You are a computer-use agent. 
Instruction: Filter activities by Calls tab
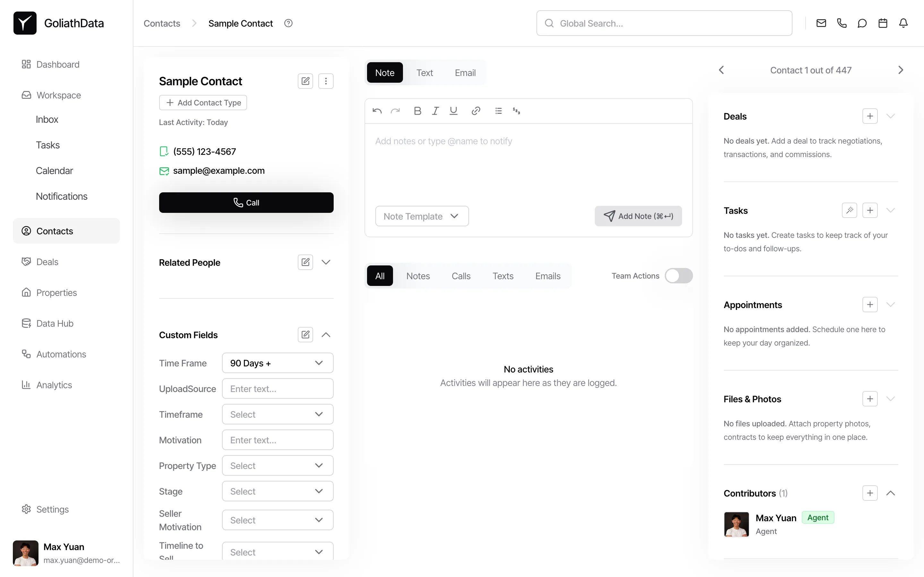(461, 276)
